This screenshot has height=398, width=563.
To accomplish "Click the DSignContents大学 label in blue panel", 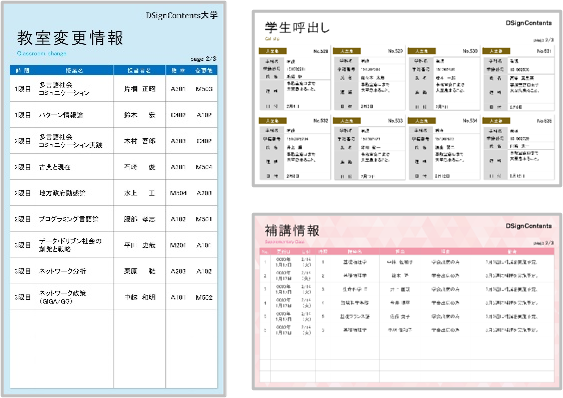I will (182, 15).
